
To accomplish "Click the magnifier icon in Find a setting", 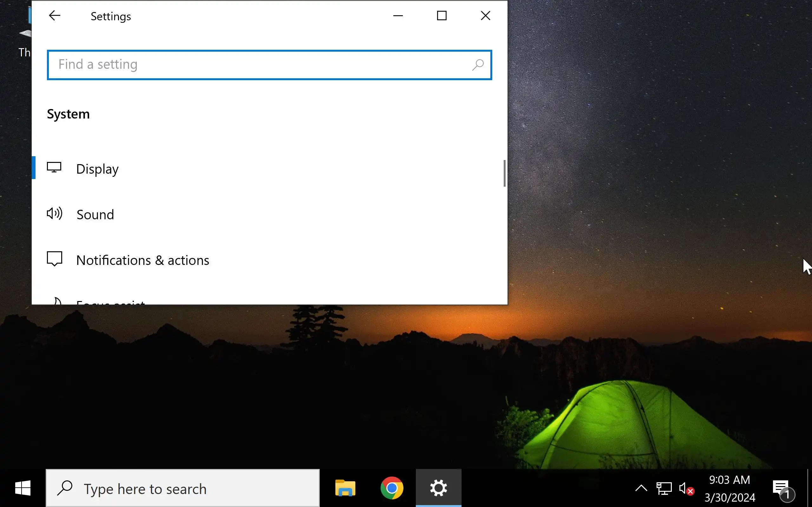I will click(477, 65).
